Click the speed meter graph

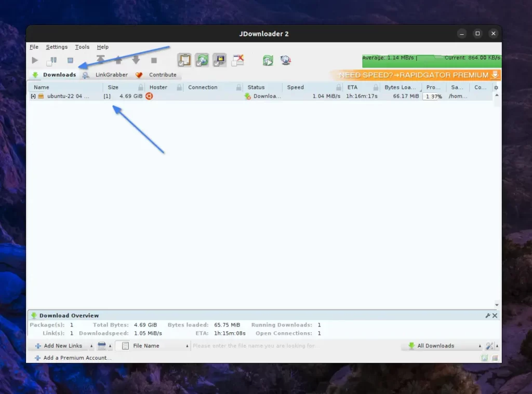point(432,61)
